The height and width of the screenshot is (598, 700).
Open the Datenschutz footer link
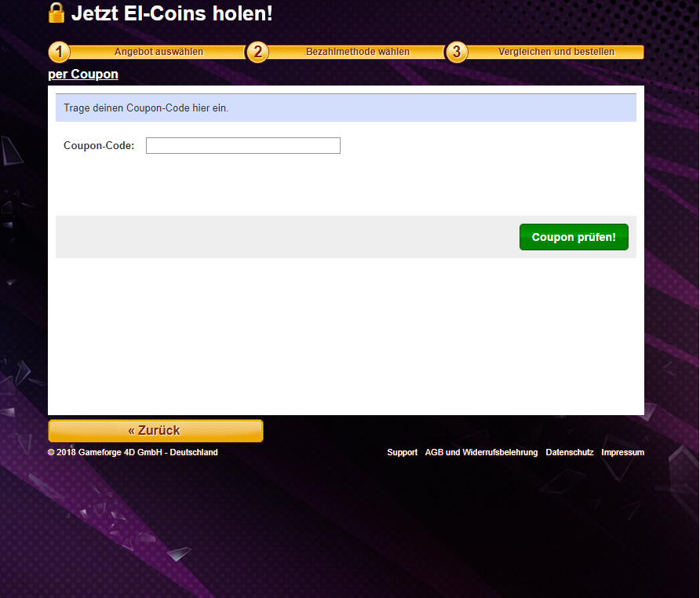point(570,452)
